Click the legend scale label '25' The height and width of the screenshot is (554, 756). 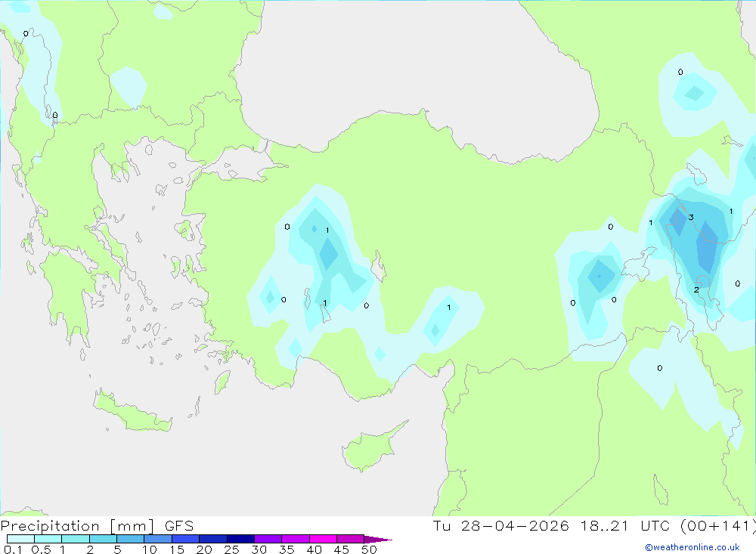pyautogui.click(x=231, y=549)
